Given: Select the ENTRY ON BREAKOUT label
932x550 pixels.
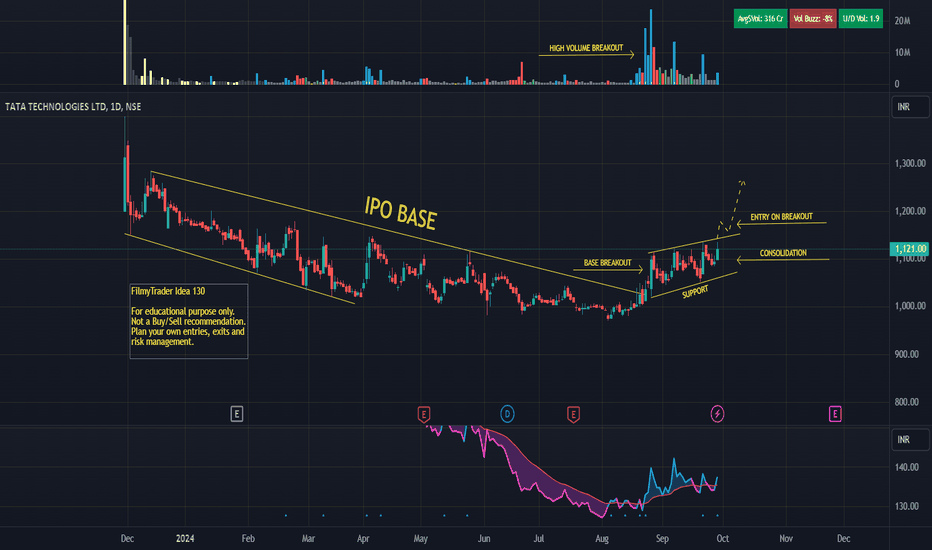Looking at the screenshot, I should point(781,217).
